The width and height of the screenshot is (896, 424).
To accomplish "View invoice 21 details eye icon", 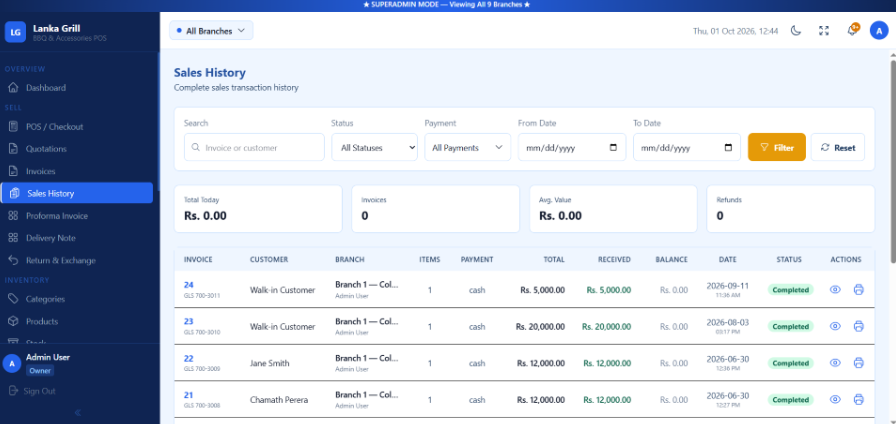I will click(835, 399).
